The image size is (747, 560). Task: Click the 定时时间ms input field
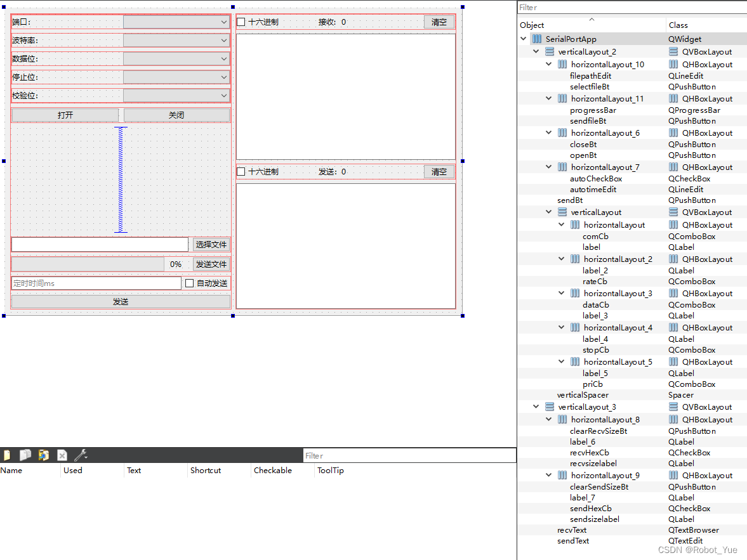click(x=96, y=283)
